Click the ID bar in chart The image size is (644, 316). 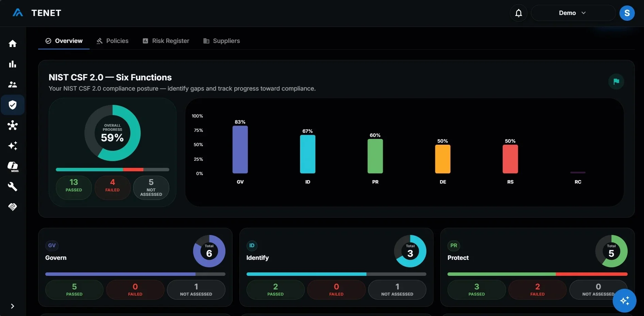click(x=308, y=154)
